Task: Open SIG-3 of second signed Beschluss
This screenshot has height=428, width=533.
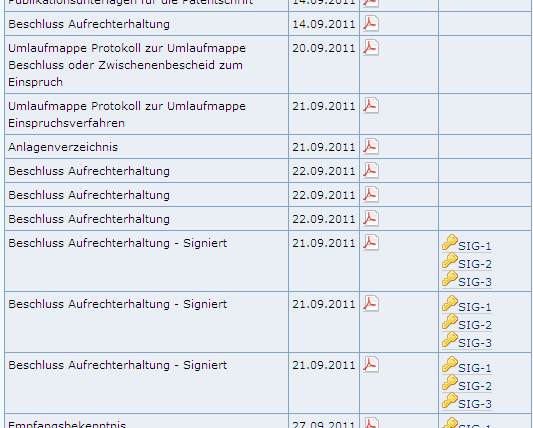Action: click(x=467, y=340)
